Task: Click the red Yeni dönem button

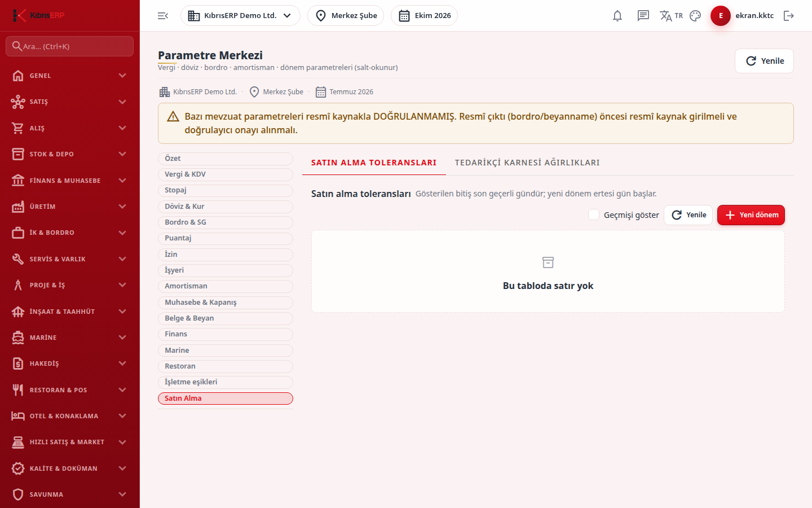Action: pyautogui.click(x=751, y=215)
